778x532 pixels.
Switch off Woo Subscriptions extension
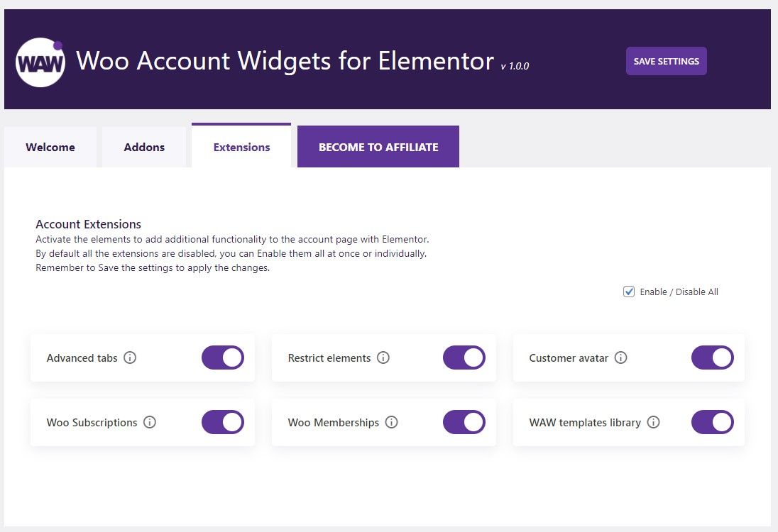223,422
